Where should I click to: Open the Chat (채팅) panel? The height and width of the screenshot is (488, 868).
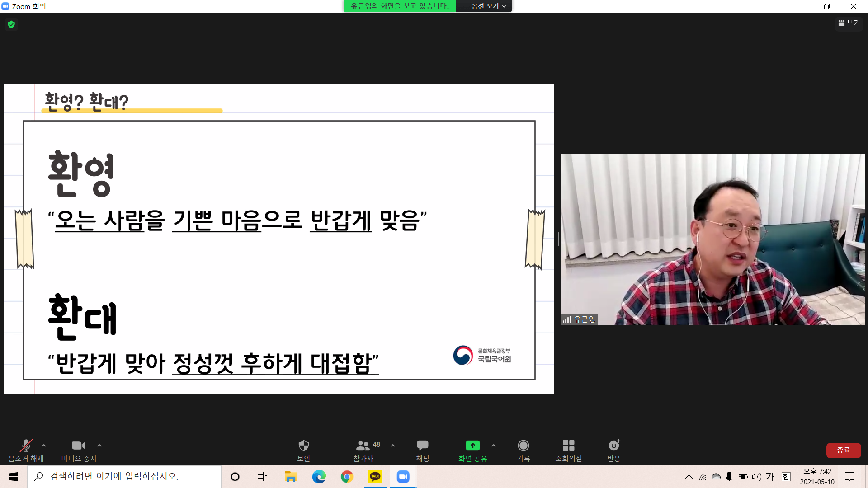[x=422, y=446]
